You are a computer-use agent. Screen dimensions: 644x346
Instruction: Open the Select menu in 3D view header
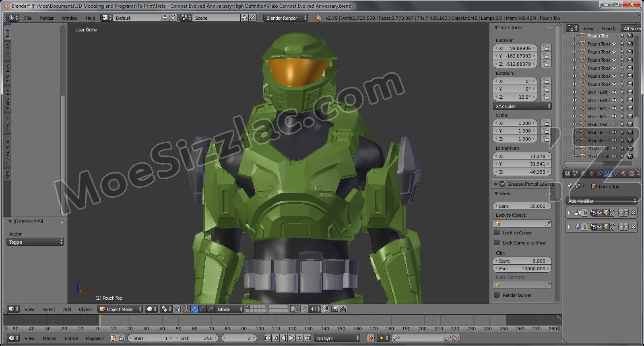click(x=49, y=309)
